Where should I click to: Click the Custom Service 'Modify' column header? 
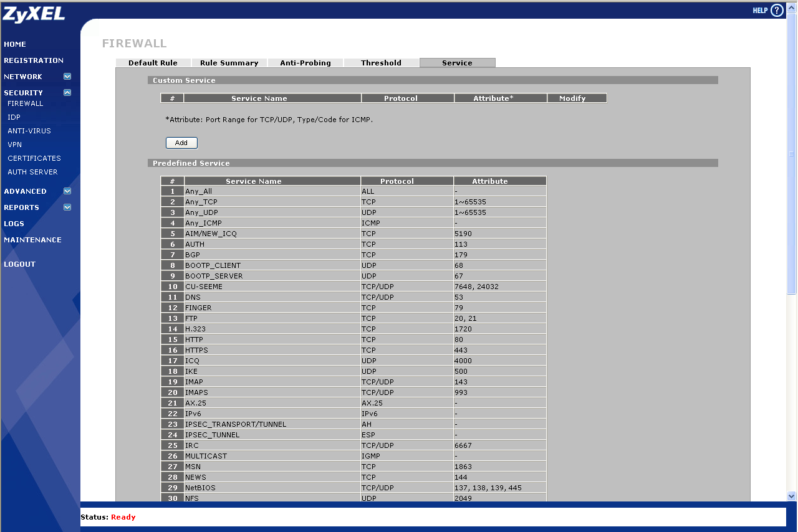click(577, 98)
